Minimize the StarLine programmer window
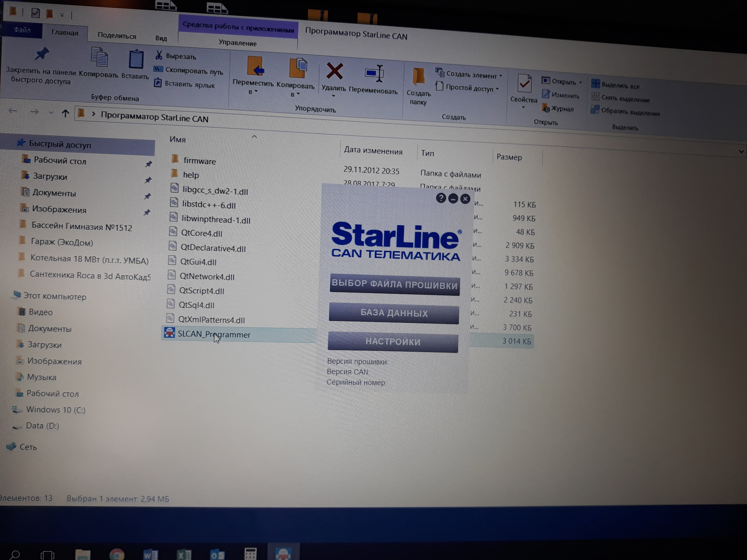Screen dimensions: 747x560 (453, 199)
